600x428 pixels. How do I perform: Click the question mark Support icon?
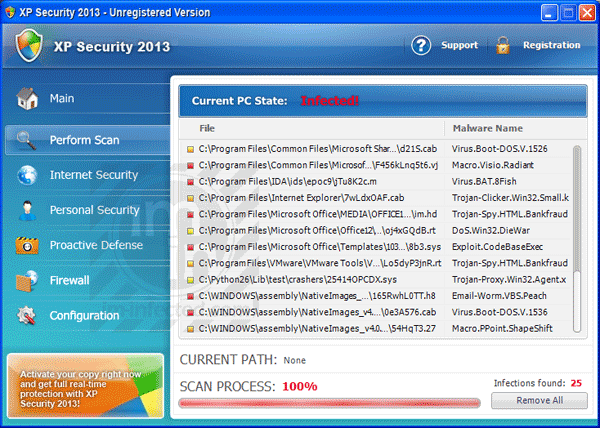coord(421,46)
